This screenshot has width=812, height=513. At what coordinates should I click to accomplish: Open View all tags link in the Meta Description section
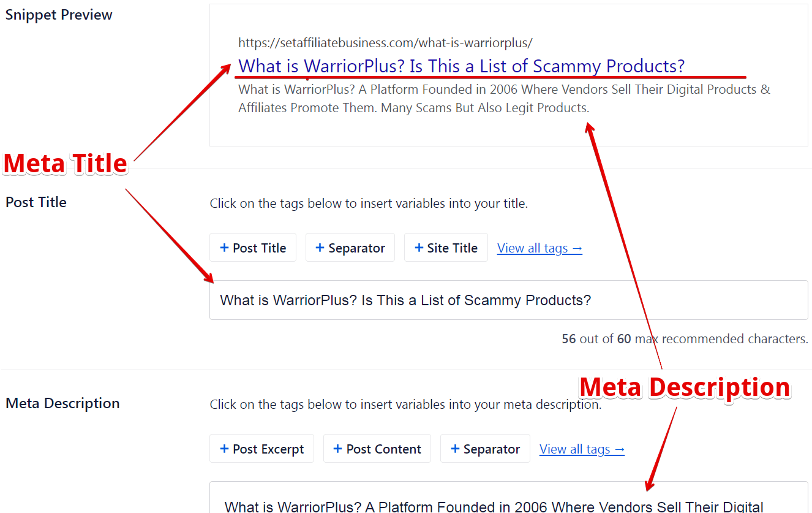click(582, 449)
